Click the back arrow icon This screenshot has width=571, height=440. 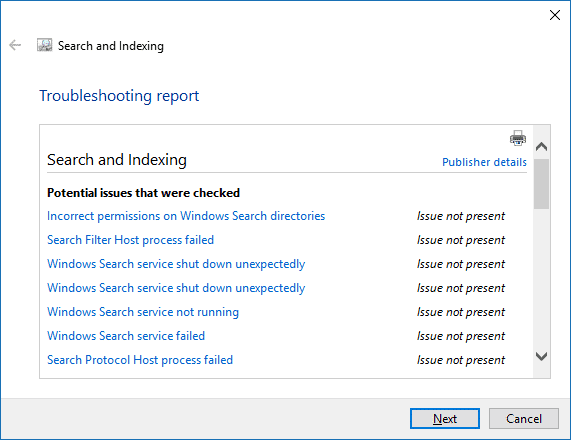15,45
